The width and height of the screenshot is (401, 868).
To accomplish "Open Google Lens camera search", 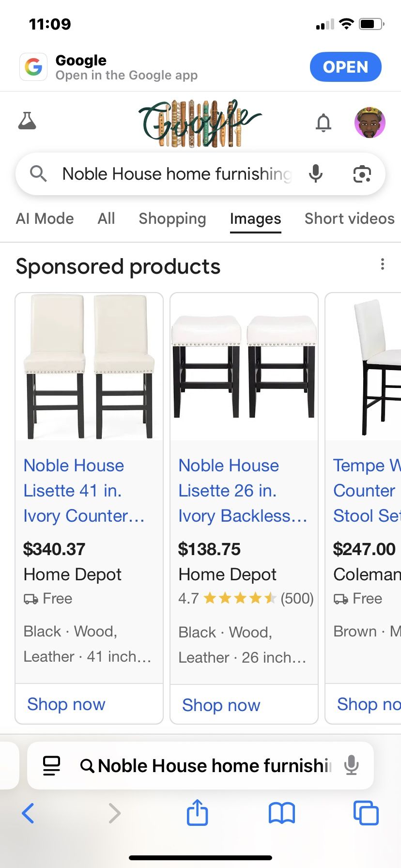I will tap(362, 173).
